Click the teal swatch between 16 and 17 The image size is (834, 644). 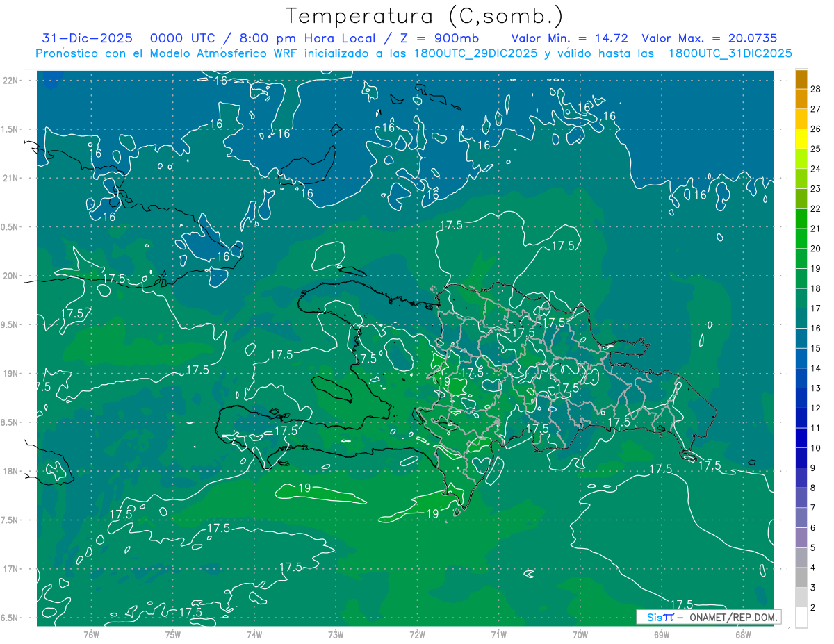[801, 319]
